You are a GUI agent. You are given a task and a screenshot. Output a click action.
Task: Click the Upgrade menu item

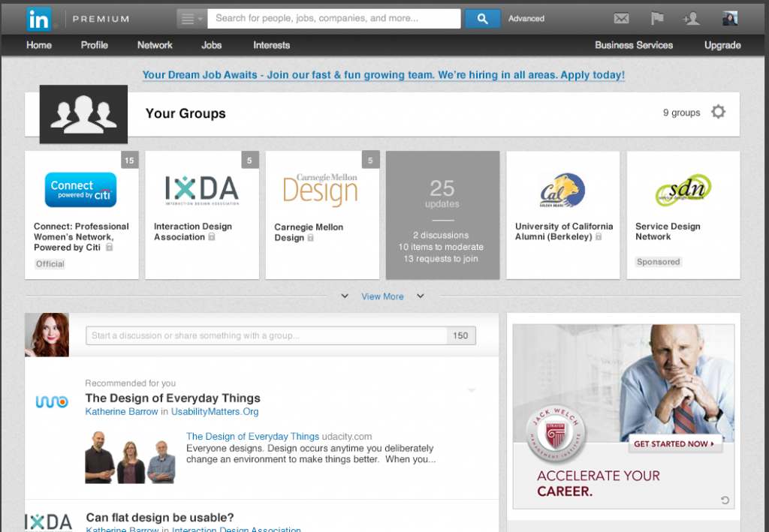(x=722, y=45)
